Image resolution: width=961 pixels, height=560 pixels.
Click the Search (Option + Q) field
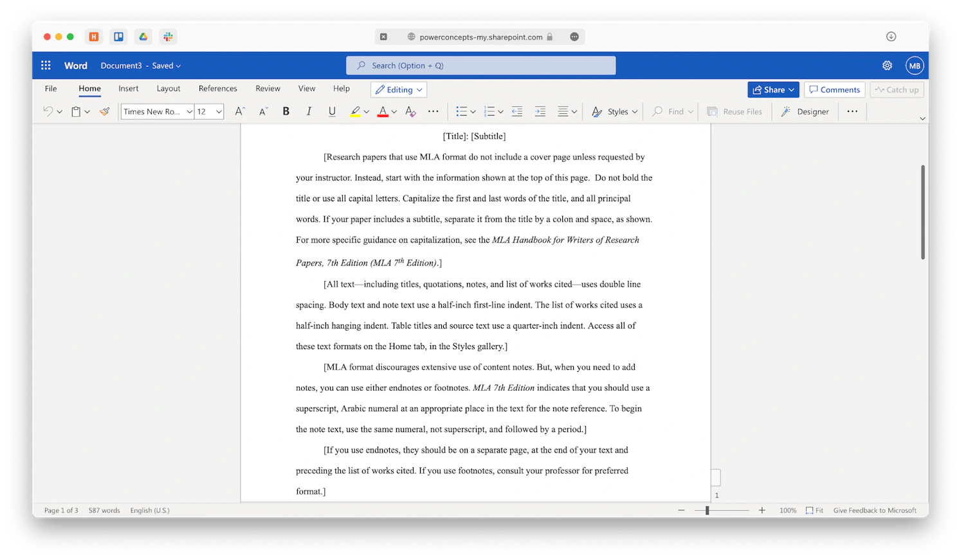(480, 66)
